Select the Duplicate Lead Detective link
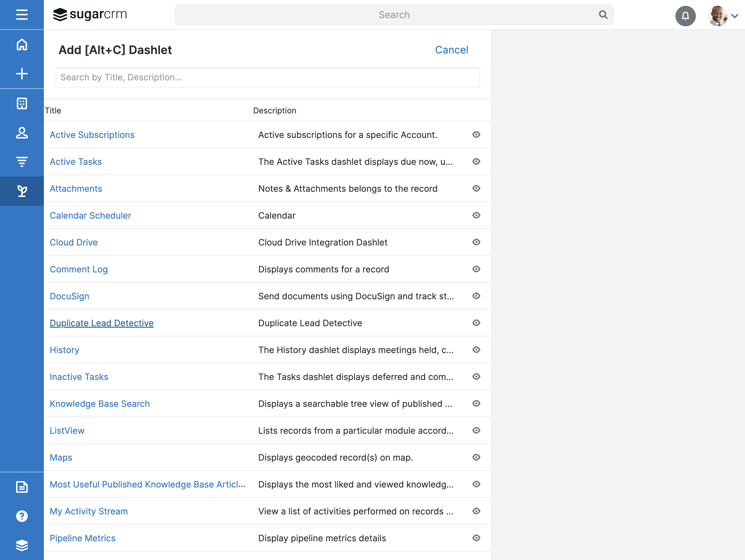 point(101,323)
